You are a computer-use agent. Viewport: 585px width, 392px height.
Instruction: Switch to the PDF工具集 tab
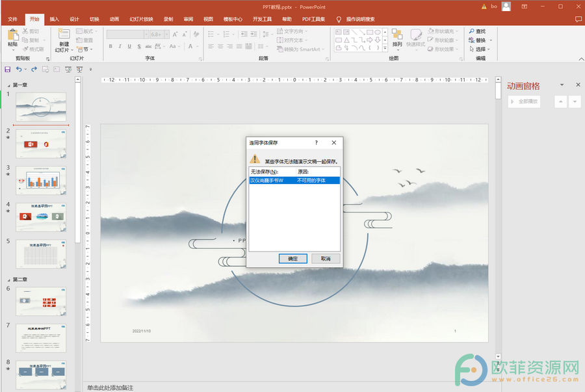[313, 19]
